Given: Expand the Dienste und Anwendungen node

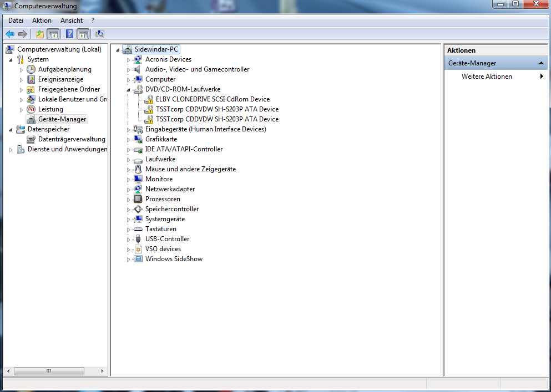Looking at the screenshot, I should click(11, 150).
